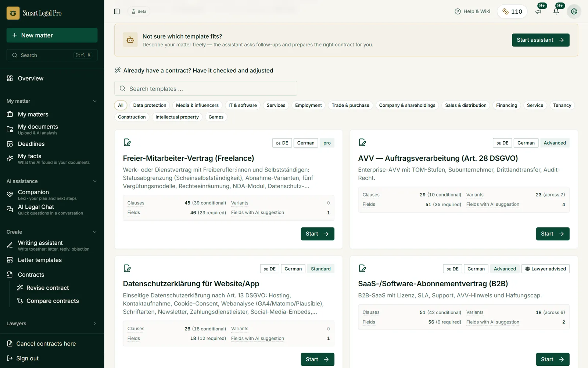Start the AVV Auftragsverarbeitung template
The height and width of the screenshot is (368, 588).
click(x=553, y=234)
